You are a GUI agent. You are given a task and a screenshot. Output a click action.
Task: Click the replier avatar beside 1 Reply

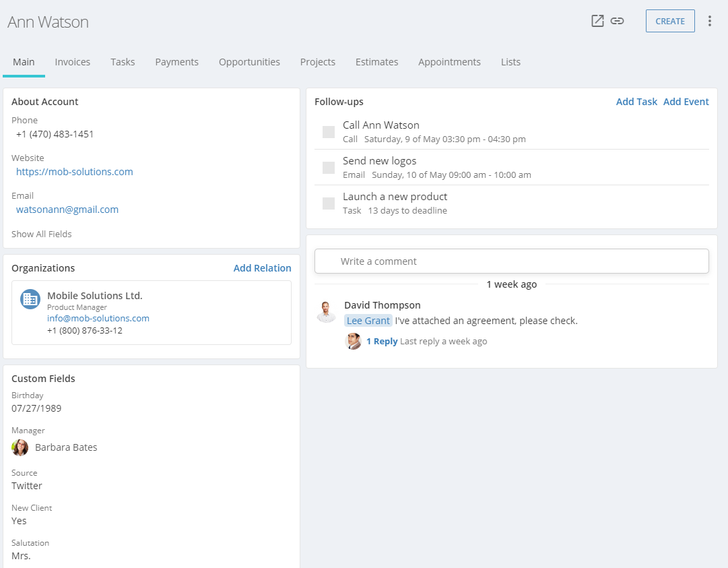(354, 342)
